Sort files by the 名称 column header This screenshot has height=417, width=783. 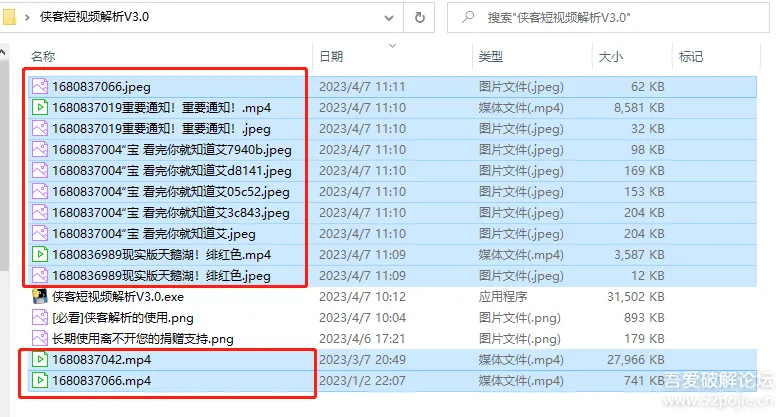coord(43,56)
